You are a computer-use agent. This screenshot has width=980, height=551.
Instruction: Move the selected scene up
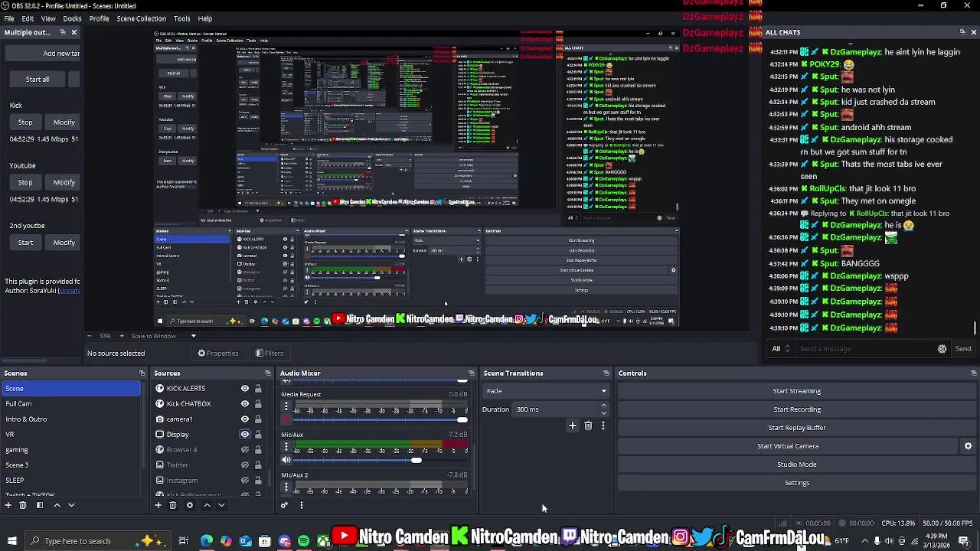tap(57, 505)
